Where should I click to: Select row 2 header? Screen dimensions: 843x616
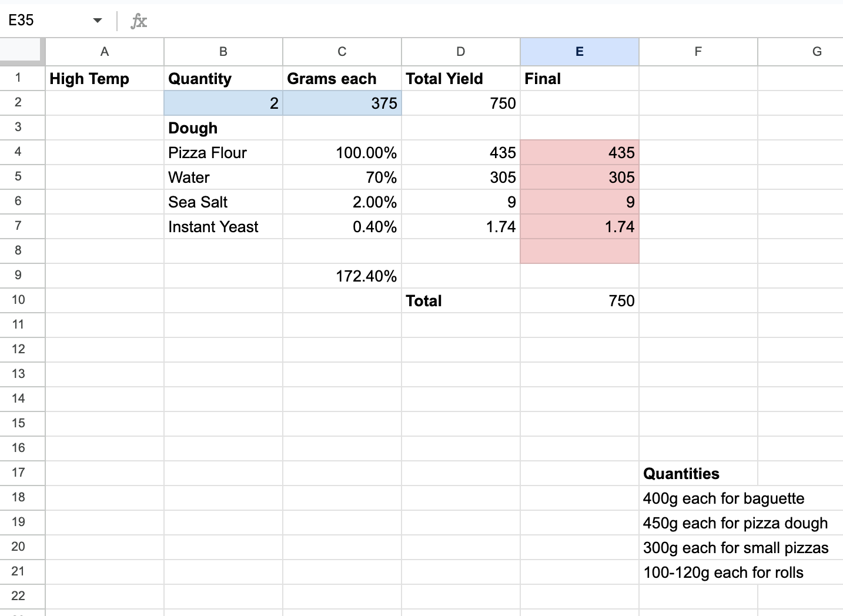(22, 103)
